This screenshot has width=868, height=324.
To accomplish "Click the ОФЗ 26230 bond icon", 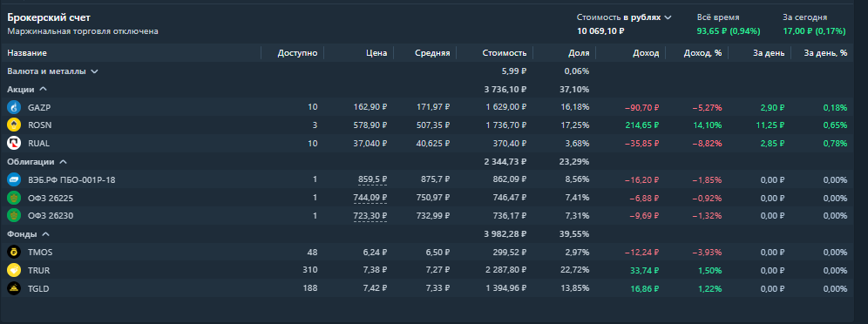I will pyautogui.click(x=14, y=216).
